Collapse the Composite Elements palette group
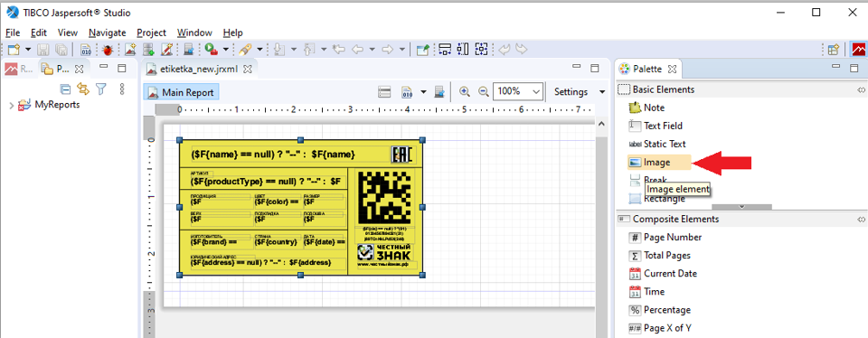 (861, 219)
